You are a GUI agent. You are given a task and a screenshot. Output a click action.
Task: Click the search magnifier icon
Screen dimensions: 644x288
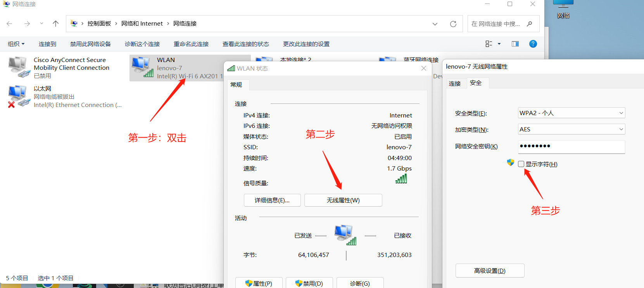pyautogui.click(x=529, y=24)
